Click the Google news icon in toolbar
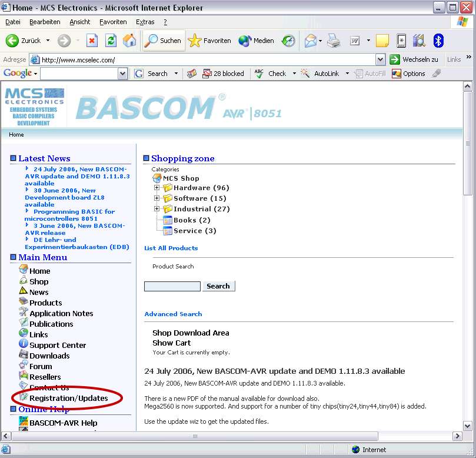Screen dimensions: 476x458 192,74
